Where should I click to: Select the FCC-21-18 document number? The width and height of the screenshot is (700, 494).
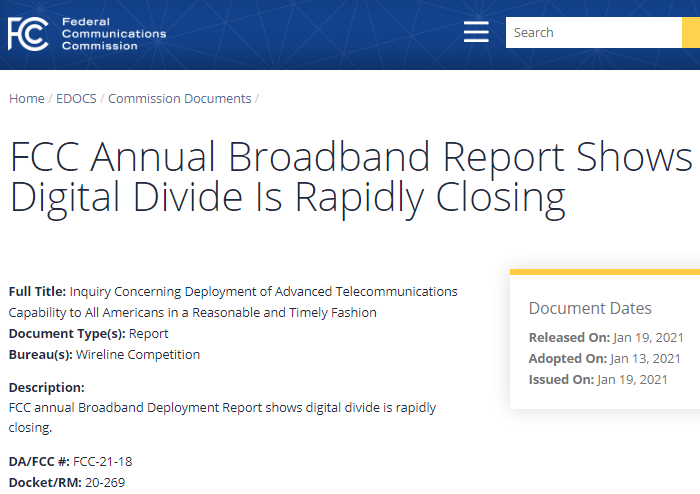coord(102,462)
